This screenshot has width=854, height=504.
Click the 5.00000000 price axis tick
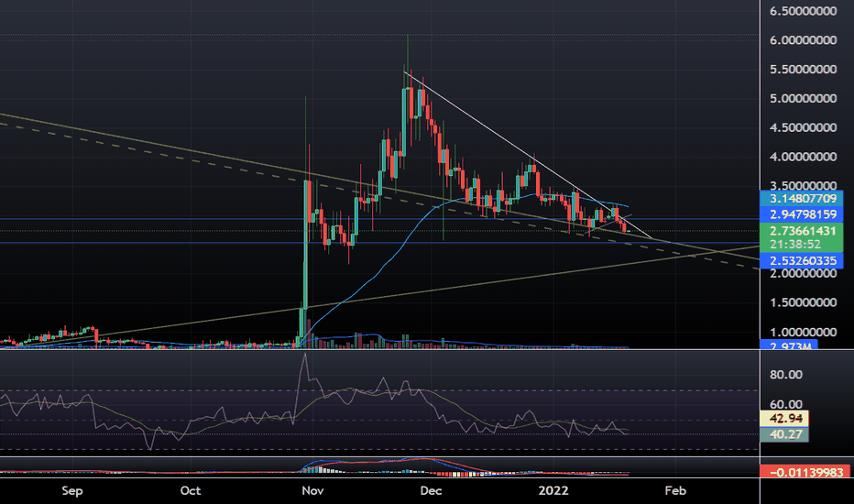coord(803,98)
